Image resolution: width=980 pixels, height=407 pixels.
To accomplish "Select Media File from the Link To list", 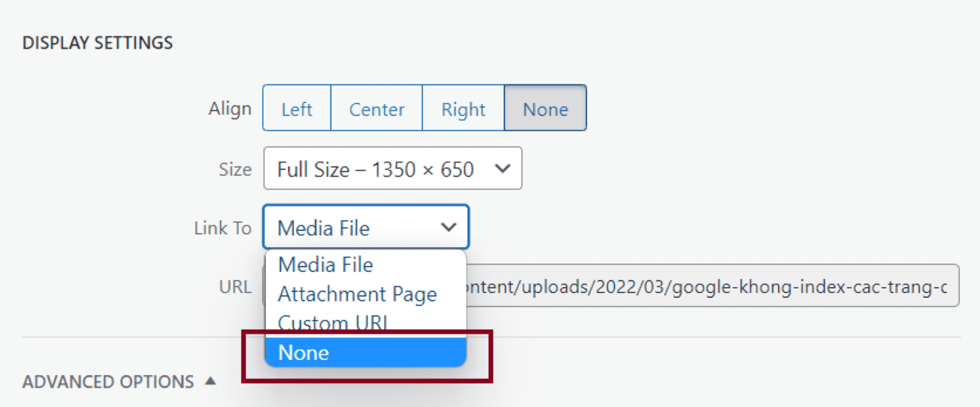I will click(x=325, y=265).
